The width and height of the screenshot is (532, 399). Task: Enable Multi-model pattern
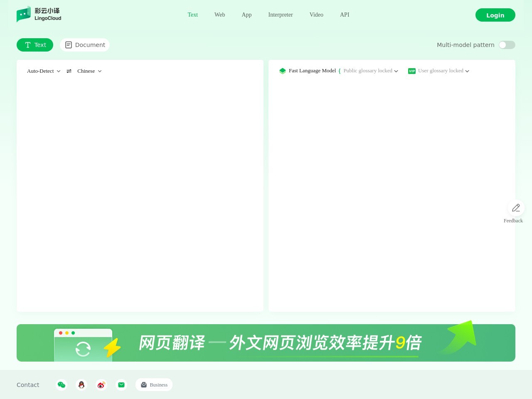coord(507,45)
